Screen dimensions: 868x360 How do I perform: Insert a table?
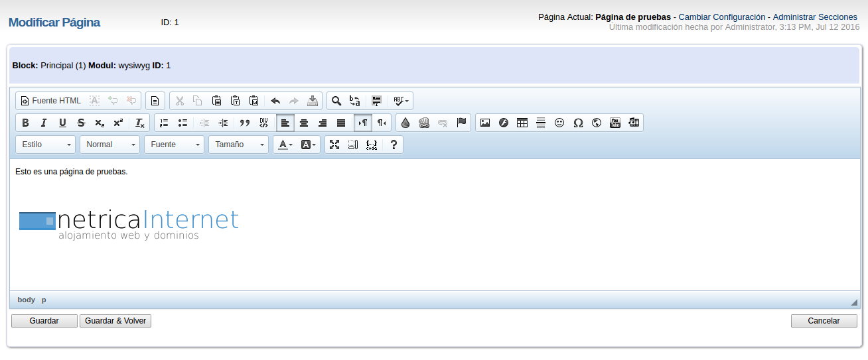pos(522,123)
